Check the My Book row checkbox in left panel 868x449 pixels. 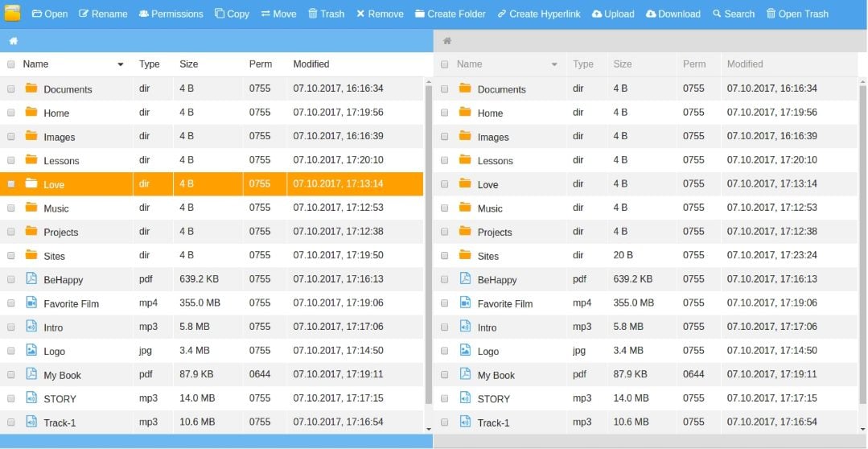point(11,374)
